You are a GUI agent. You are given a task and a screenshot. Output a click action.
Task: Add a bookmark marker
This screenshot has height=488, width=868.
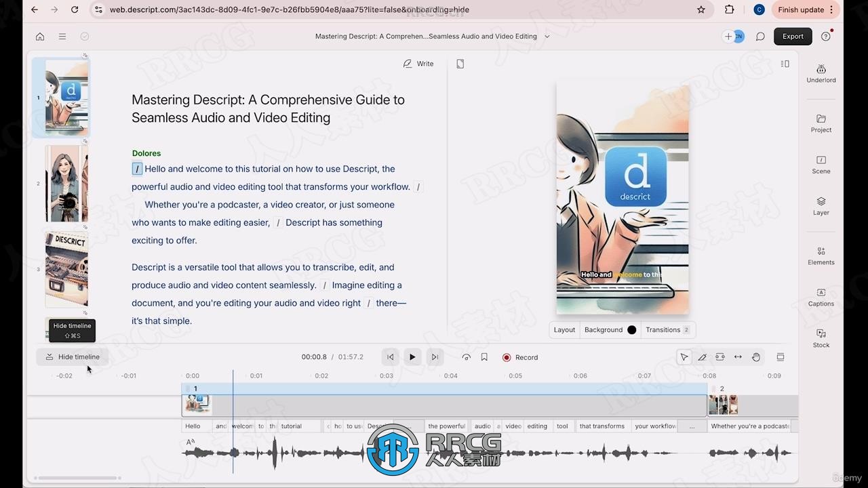484,357
